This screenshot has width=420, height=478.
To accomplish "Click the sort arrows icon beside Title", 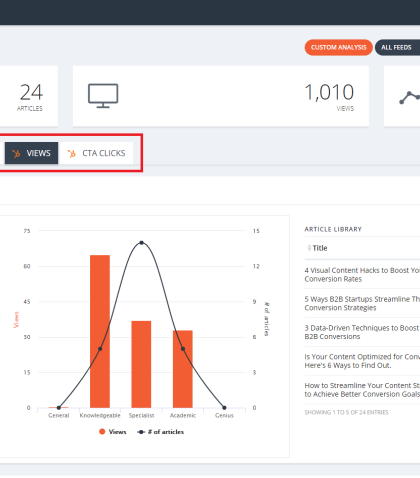I will 309,248.
